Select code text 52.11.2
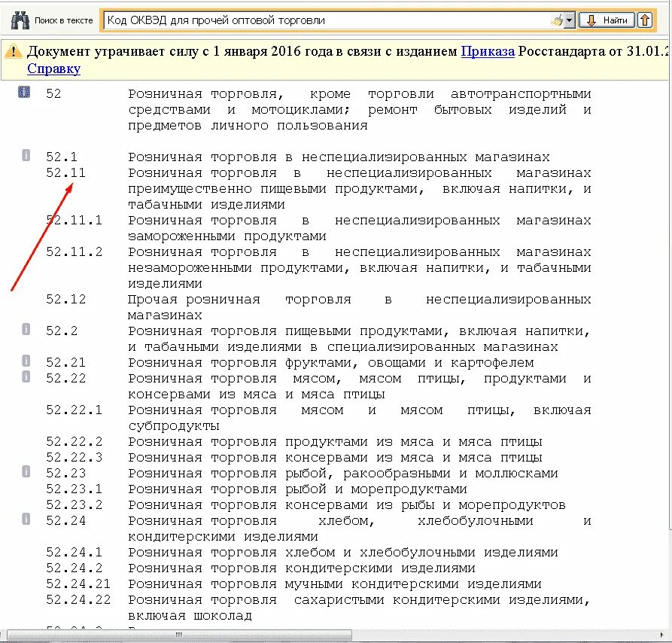Screen dimensions: 672x643 point(74,251)
